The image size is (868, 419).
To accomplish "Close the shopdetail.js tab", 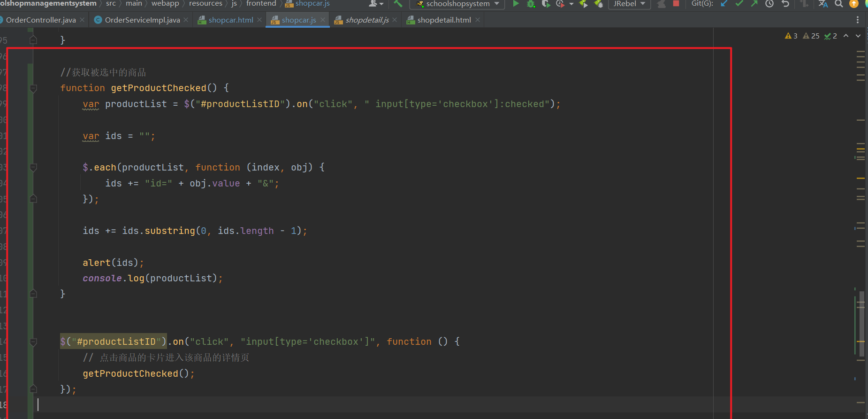I will (395, 20).
